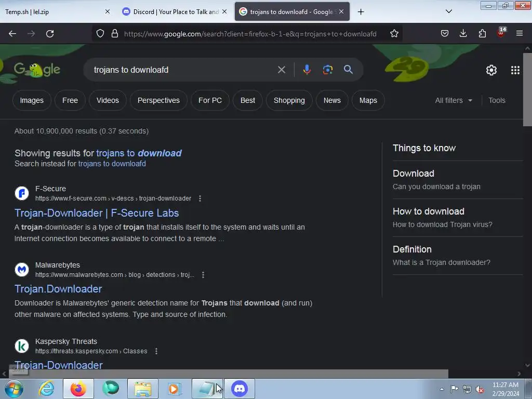The image size is (532, 399).
Task: Select the Perspectives filter chip
Action: pos(158,100)
